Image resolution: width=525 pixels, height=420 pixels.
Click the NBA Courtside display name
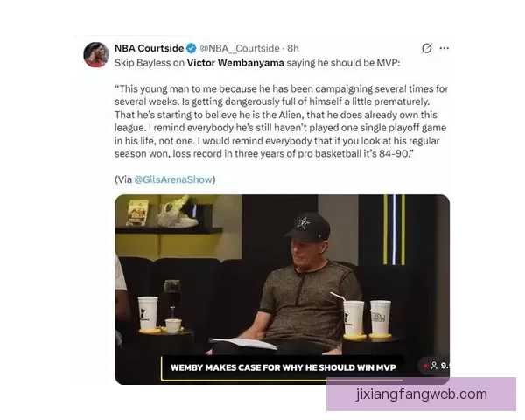[x=149, y=49]
